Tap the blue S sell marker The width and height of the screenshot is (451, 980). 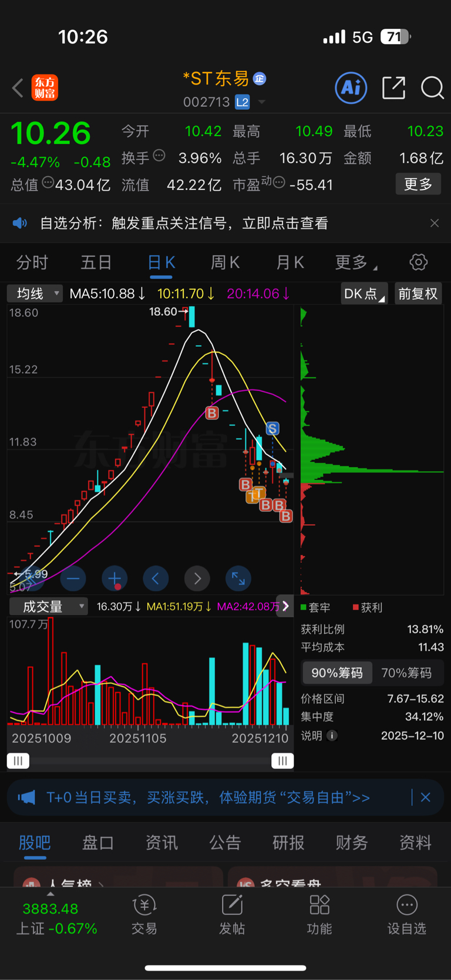[272, 428]
